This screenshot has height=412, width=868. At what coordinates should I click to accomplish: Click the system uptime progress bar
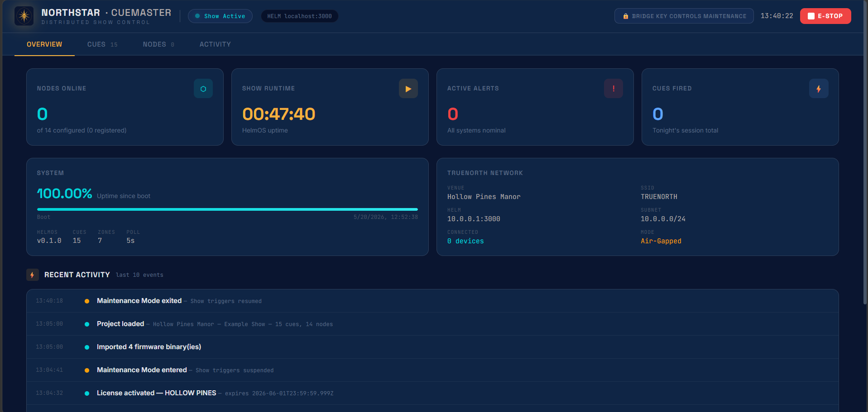tap(227, 209)
